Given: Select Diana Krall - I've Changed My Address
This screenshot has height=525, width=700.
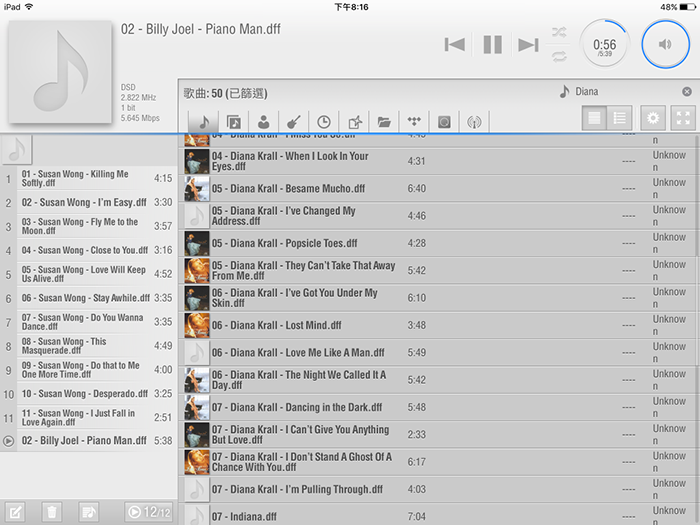Looking at the screenshot, I should (438, 216).
